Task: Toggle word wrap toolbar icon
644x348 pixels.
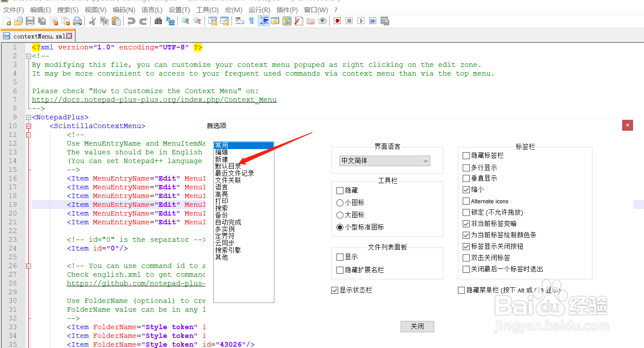Action: point(239,21)
